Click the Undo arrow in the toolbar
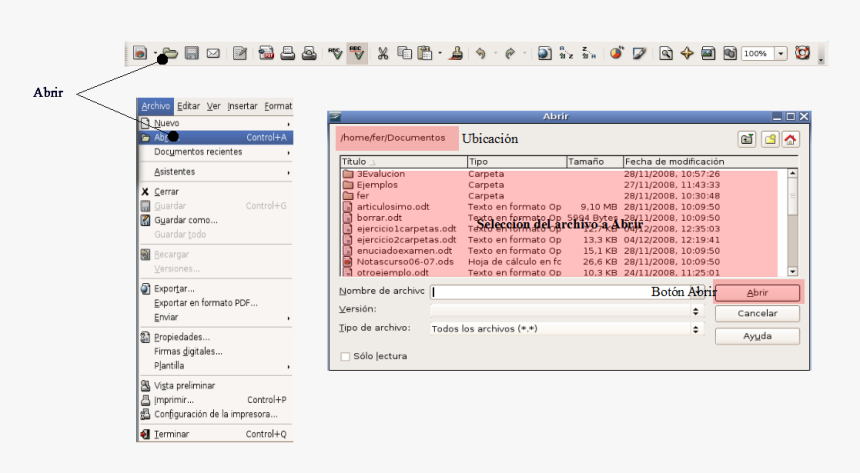Image resolution: width=860 pixels, height=473 pixels. (481, 53)
